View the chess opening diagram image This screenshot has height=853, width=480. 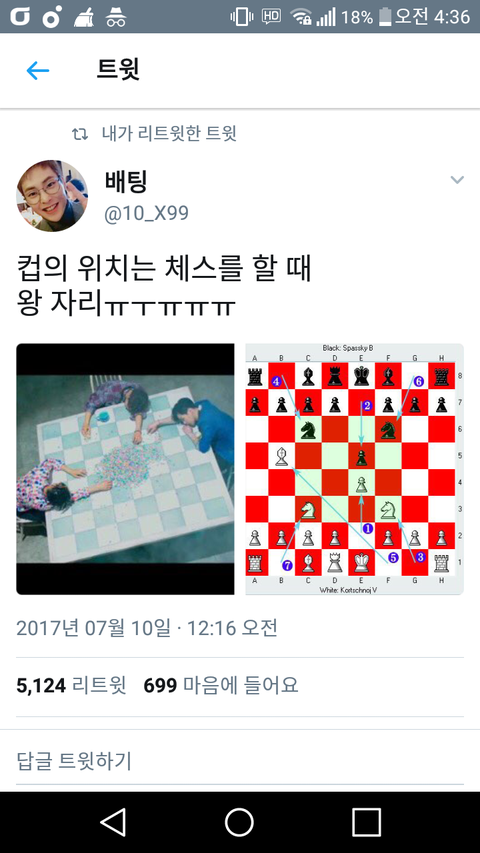pos(354,469)
